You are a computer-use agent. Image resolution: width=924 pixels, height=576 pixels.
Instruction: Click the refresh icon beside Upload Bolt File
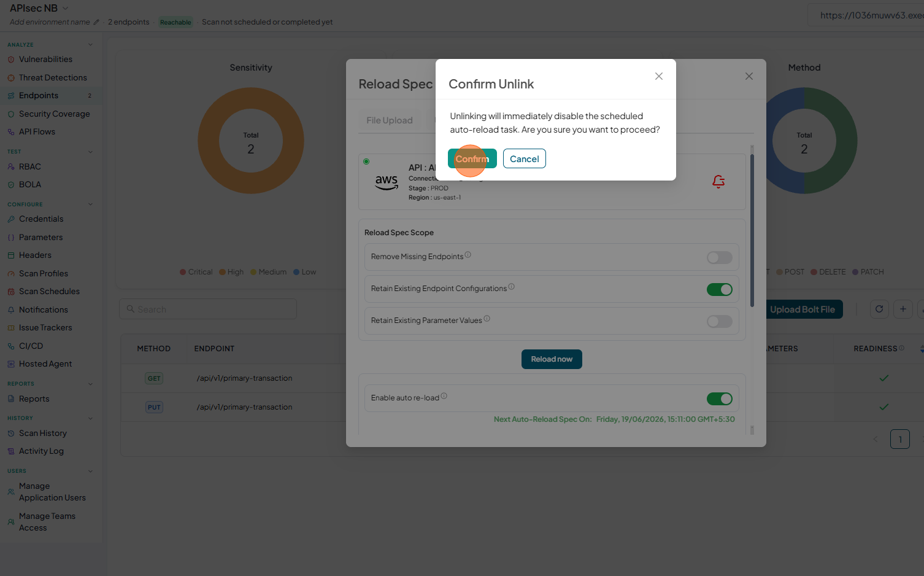pyautogui.click(x=879, y=309)
